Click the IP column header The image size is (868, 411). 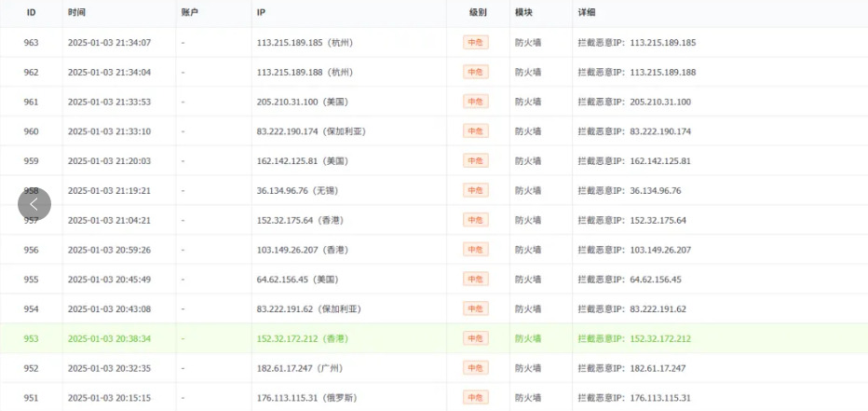coord(262,13)
